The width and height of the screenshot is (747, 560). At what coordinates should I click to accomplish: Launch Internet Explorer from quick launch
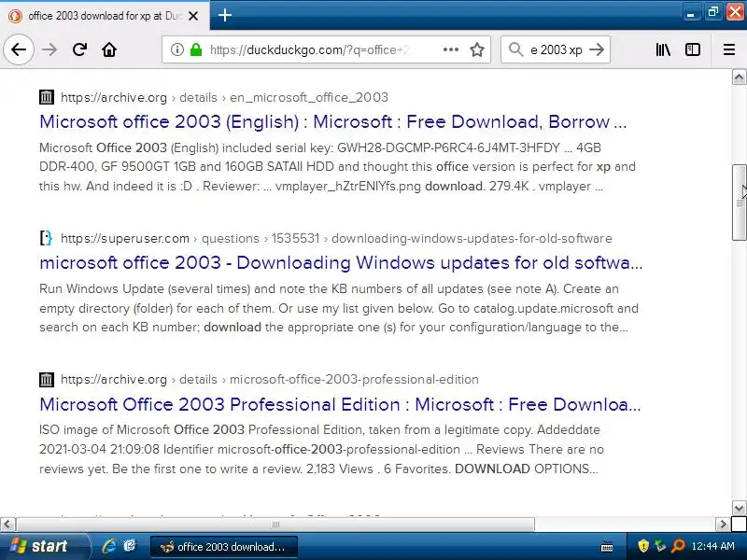click(109, 546)
